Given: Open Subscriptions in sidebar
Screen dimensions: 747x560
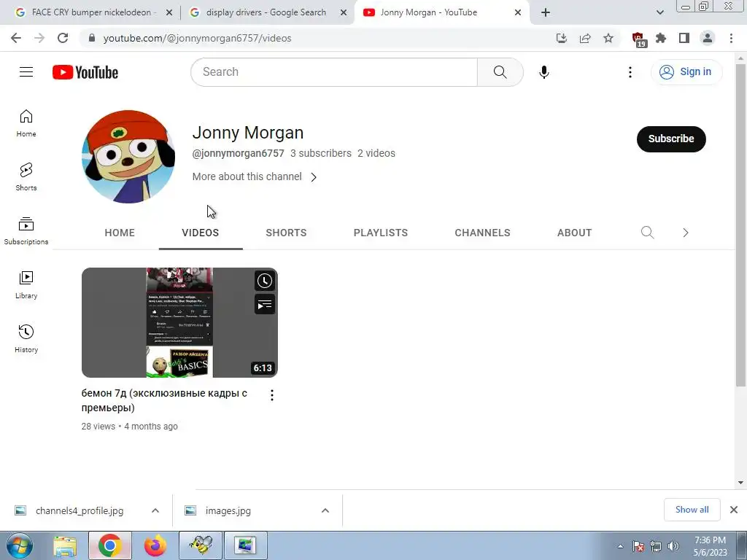Looking at the screenshot, I should (26, 231).
